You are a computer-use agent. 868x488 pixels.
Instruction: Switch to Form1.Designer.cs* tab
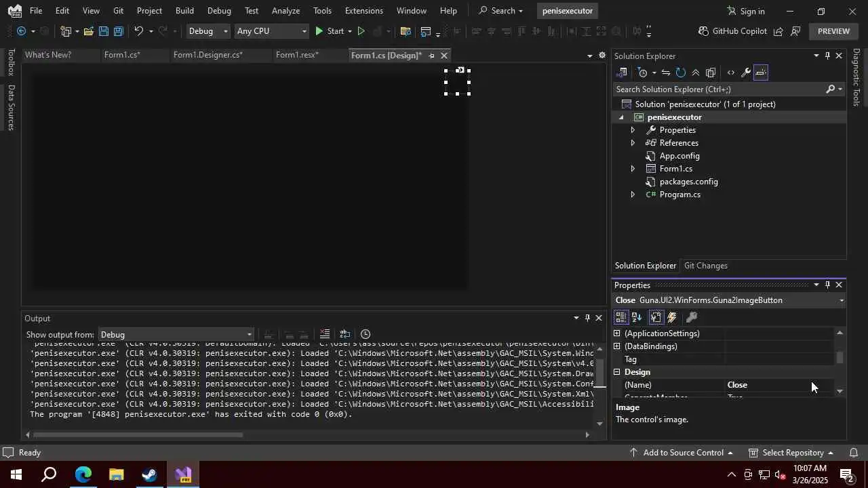208,55
